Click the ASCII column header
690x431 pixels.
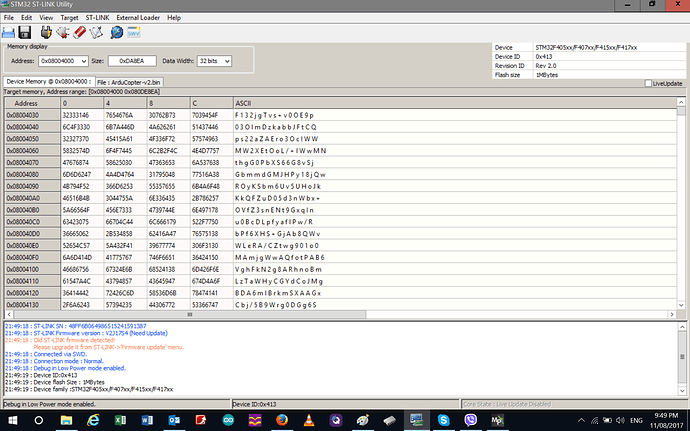point(455,103)
